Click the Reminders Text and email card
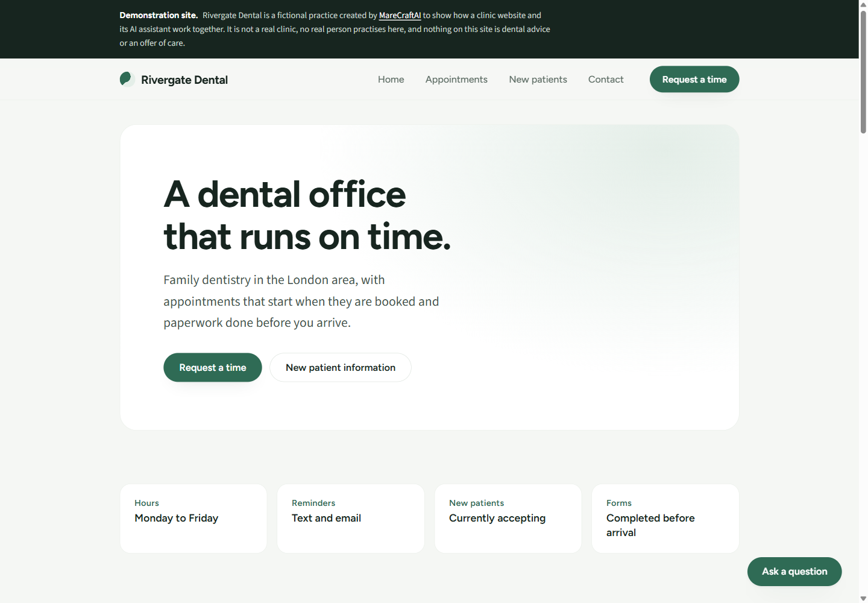The height and width of the screenshot is (603, 868). [x=351, y=519]
